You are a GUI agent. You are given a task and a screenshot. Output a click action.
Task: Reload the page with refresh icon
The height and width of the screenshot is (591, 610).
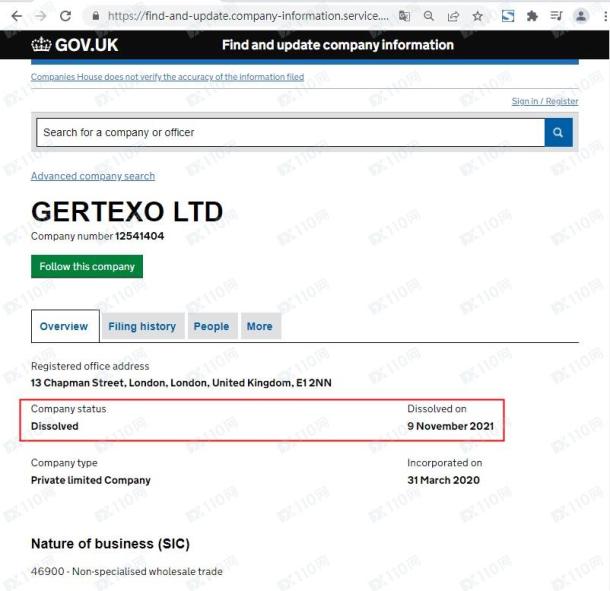click(x=65, y=16)
